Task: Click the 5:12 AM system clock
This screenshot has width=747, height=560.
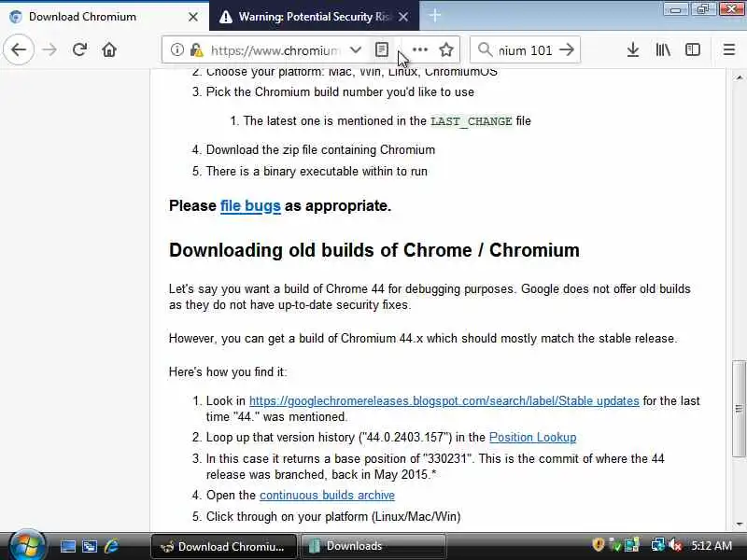Action: (712, 546)
